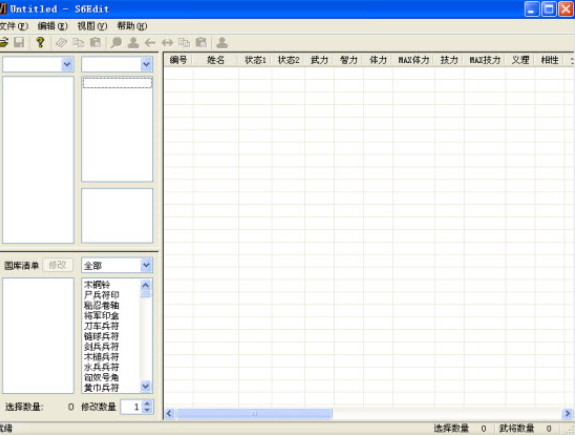575x436 pixels.
Task: Click the large empty list under first combo box
Action: (x=38, y=160)
